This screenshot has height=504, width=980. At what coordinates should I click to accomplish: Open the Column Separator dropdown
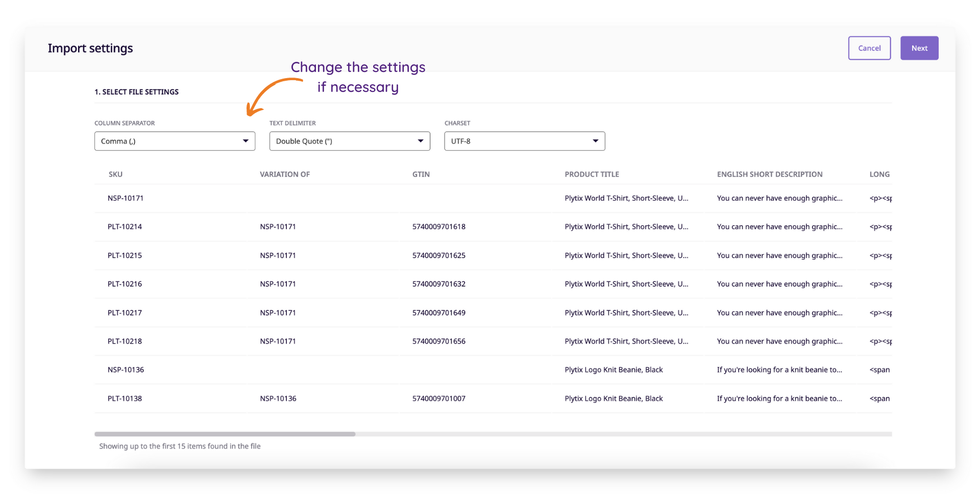175,141
